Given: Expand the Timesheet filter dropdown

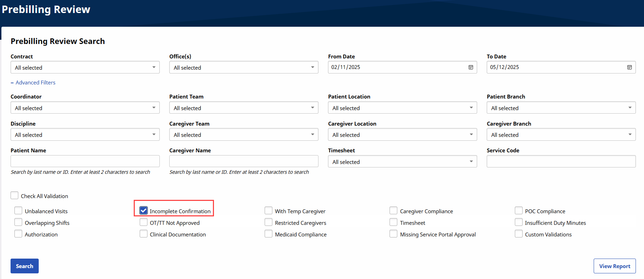Looking at the screenshot, I should point(402,161).
